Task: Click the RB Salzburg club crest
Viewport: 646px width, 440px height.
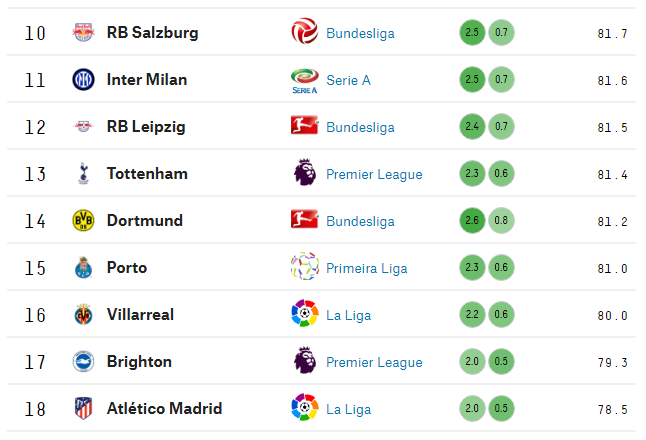Action: [x=83, y=33]
